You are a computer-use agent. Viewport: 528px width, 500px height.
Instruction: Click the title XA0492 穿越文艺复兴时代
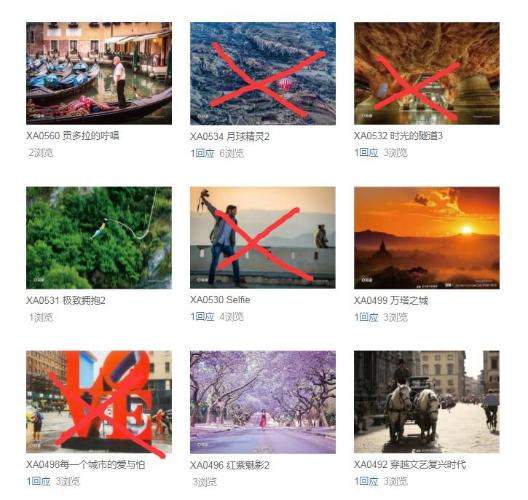410,465
